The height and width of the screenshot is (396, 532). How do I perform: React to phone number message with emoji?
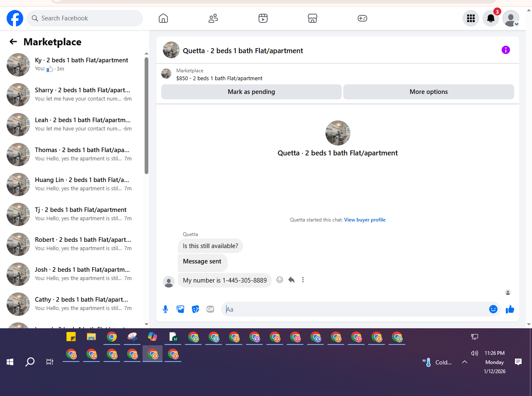[280, 280]
